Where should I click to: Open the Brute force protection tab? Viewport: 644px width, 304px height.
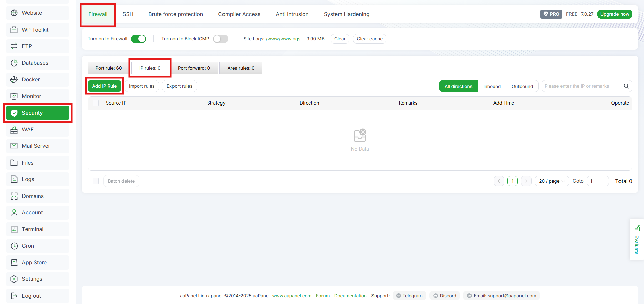coord(176,14)
